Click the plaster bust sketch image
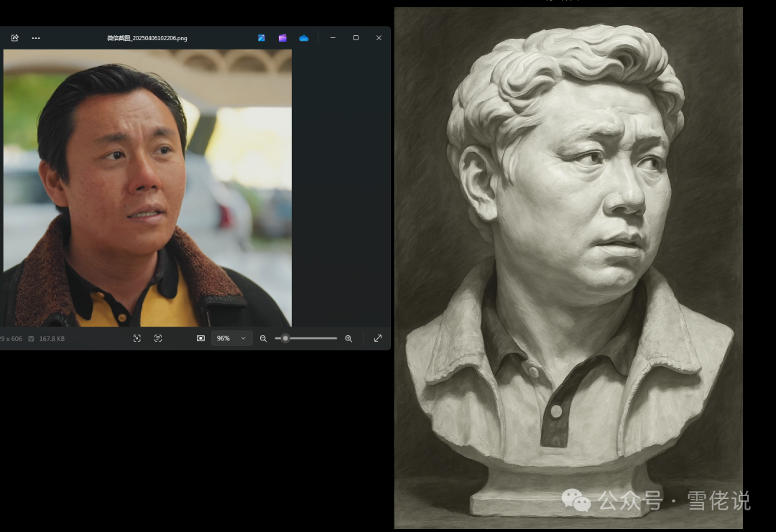 point(568,266)
